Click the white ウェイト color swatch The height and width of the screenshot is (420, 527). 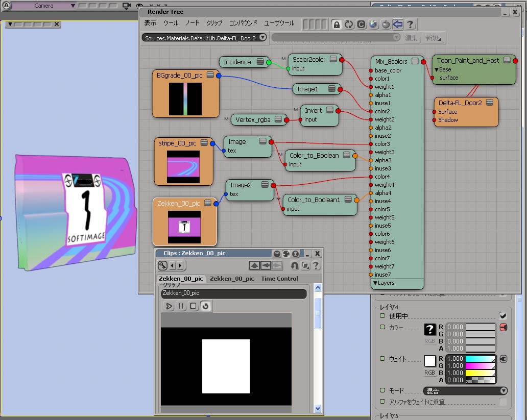click(430, 361)
